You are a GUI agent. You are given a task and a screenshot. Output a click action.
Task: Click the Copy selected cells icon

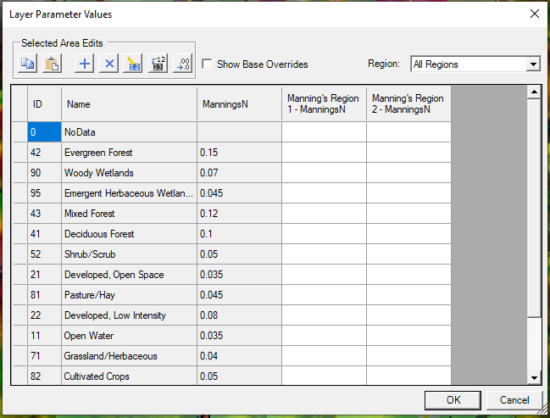[27, 64]
